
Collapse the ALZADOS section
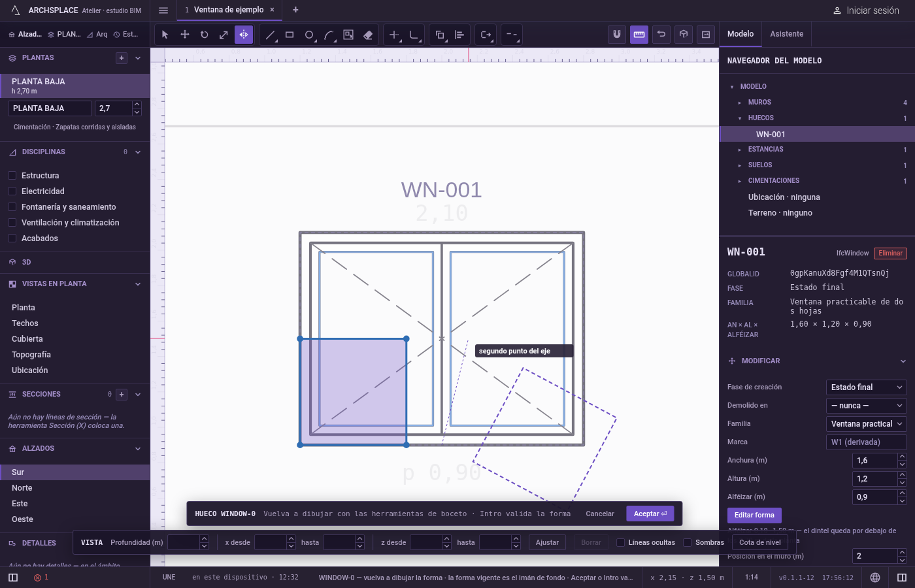click(x=138, y=449)
